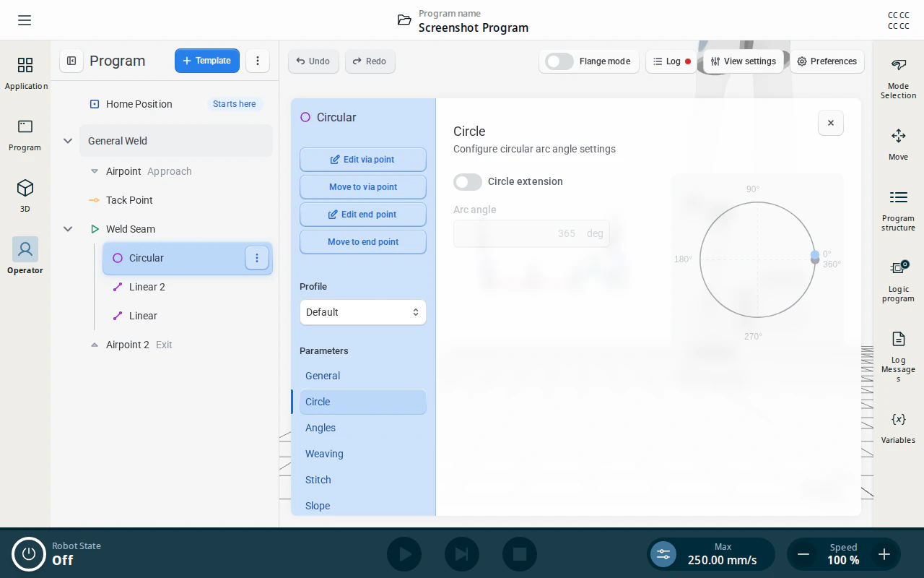Viewport: 924px width, 578px height.
Task: Open the Application sidebar section
Action: (x=25, y=74)
